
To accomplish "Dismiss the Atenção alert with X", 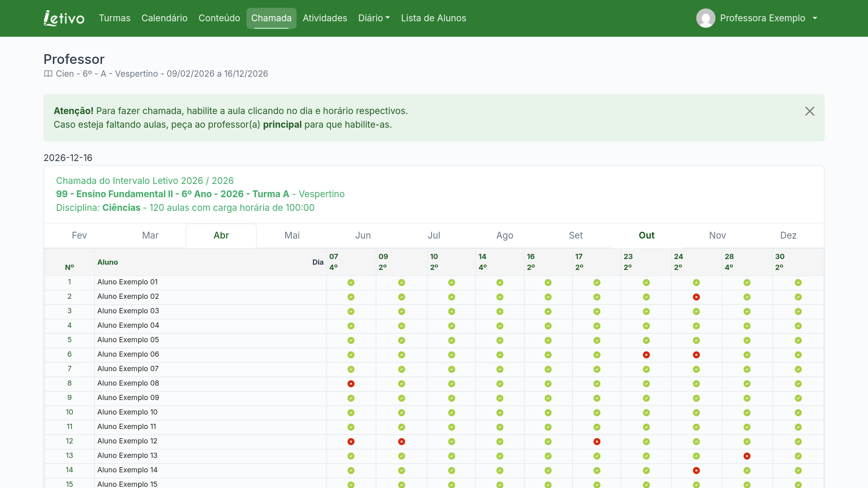I will click(x=810, y=111).
